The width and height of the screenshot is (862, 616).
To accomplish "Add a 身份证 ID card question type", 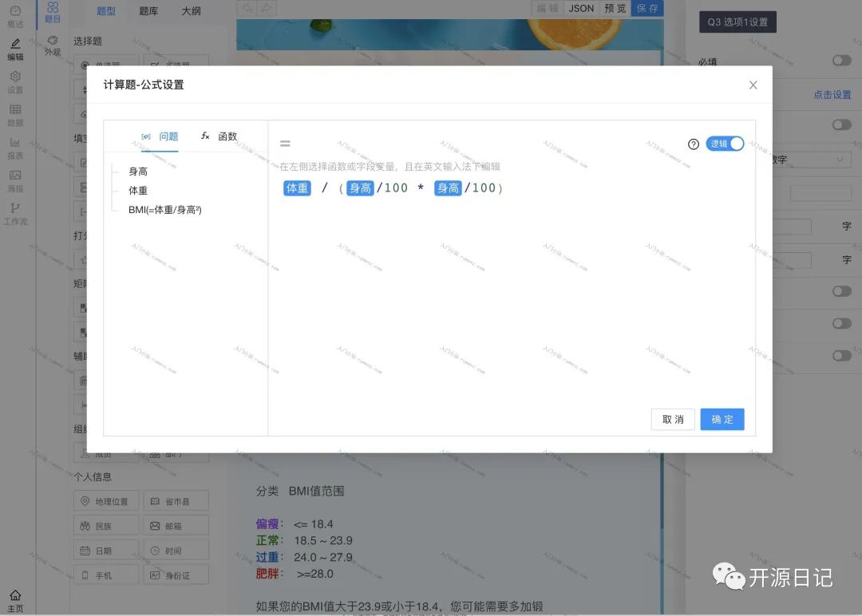I will pos(176,575).
